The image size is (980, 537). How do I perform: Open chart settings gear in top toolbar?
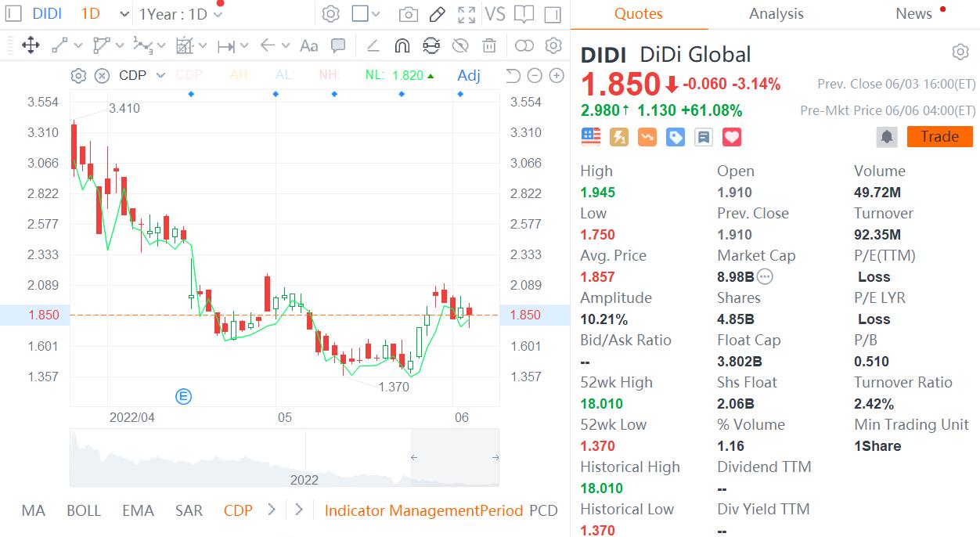point(331,14)
